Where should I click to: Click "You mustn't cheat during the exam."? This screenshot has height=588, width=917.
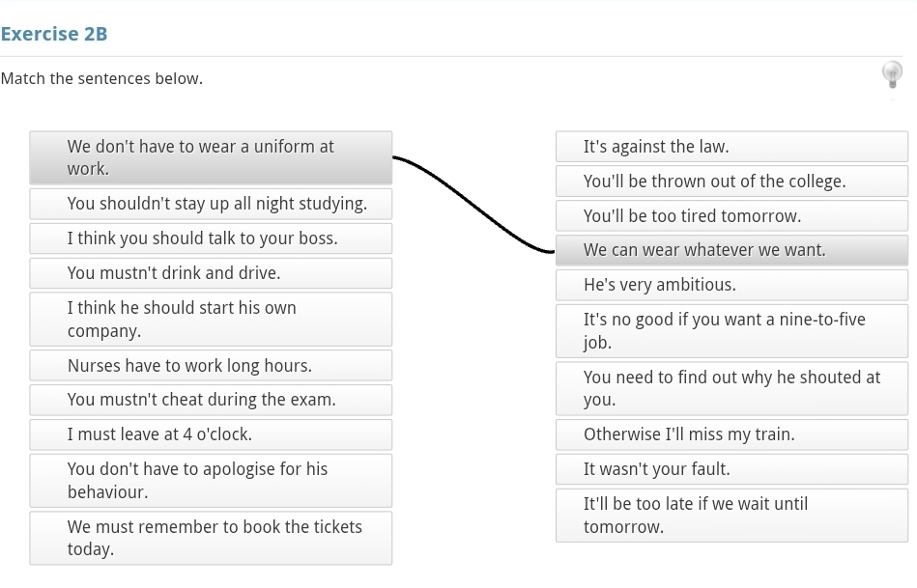point(211,400)
